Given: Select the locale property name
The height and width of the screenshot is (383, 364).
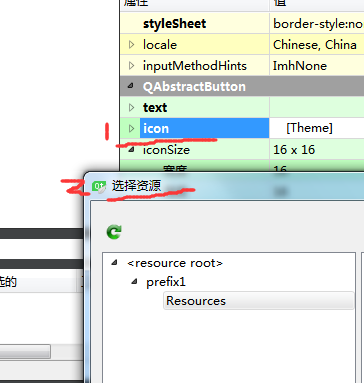Looking at the screenshot, I should tap(160, 45).
